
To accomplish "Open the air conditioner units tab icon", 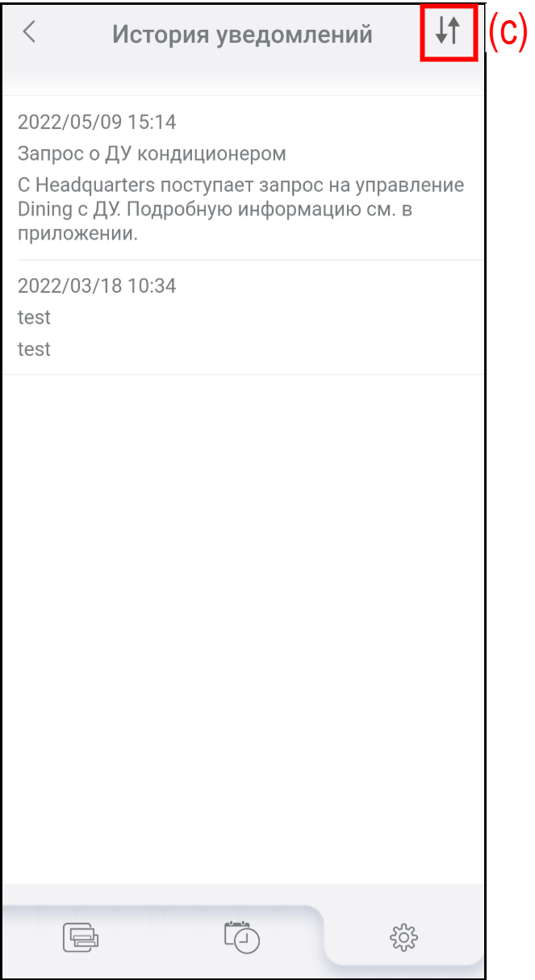I will tap(81, 937).
